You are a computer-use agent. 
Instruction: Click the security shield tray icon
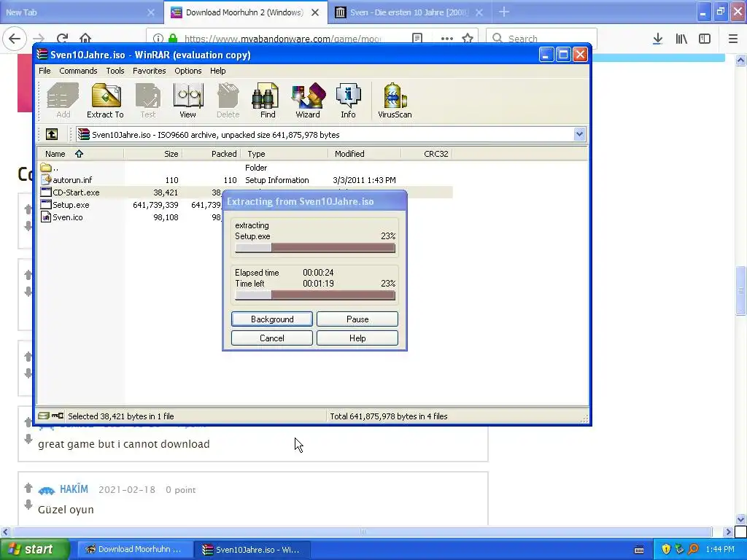666,549
